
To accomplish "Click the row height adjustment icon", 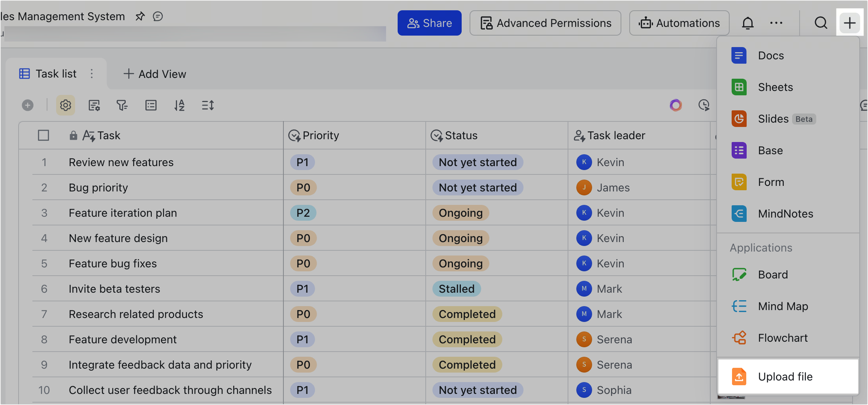I will coord(208,105).
